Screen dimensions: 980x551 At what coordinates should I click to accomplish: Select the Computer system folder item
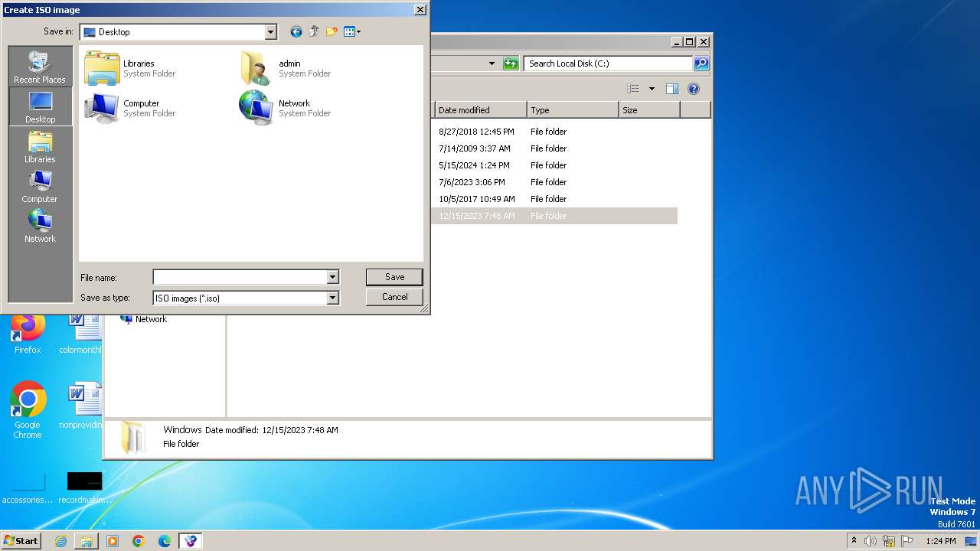coord(130,108)
